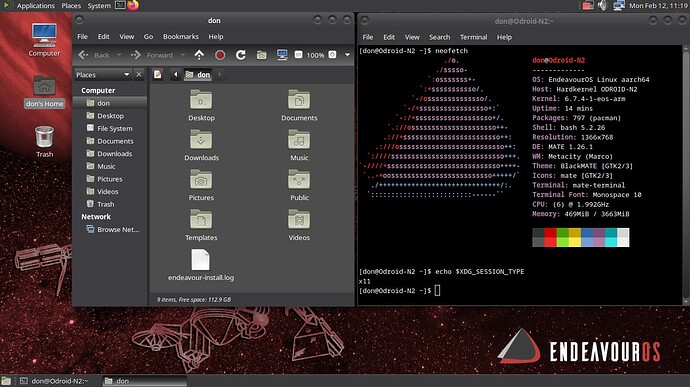Open the Downloads folder icon
690x387 pixels.
tap(201, 145)
